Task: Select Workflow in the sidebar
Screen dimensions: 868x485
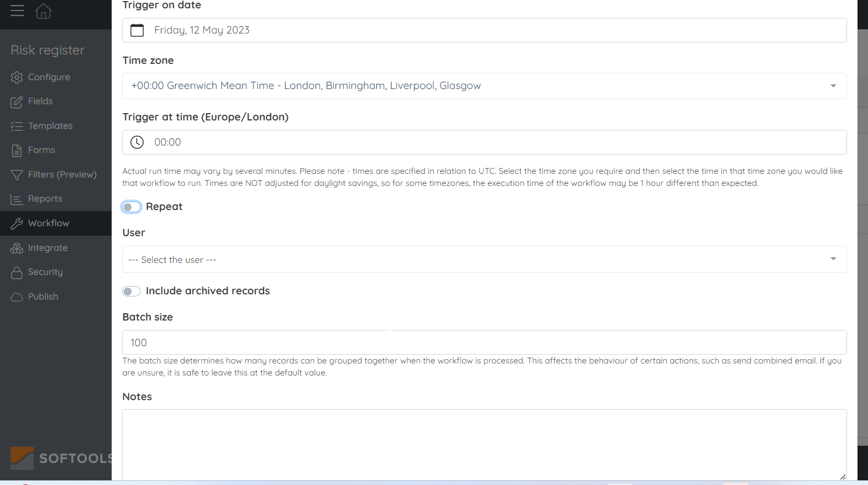Action: 56,223
